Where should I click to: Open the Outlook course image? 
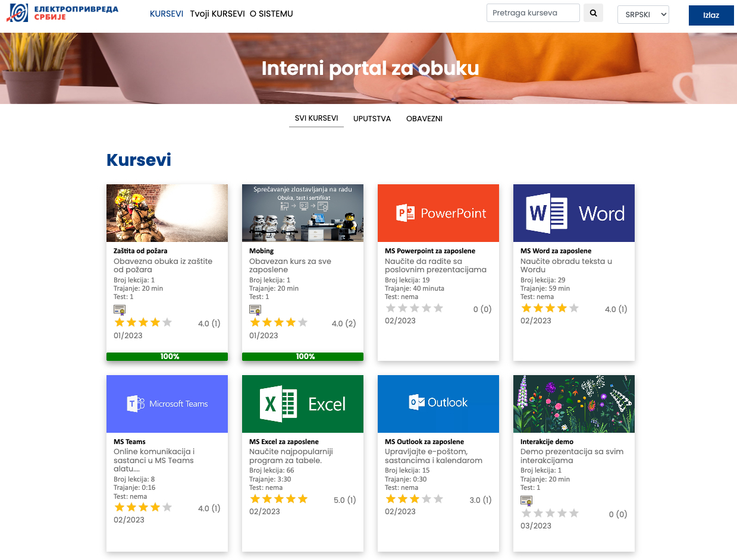438,404
